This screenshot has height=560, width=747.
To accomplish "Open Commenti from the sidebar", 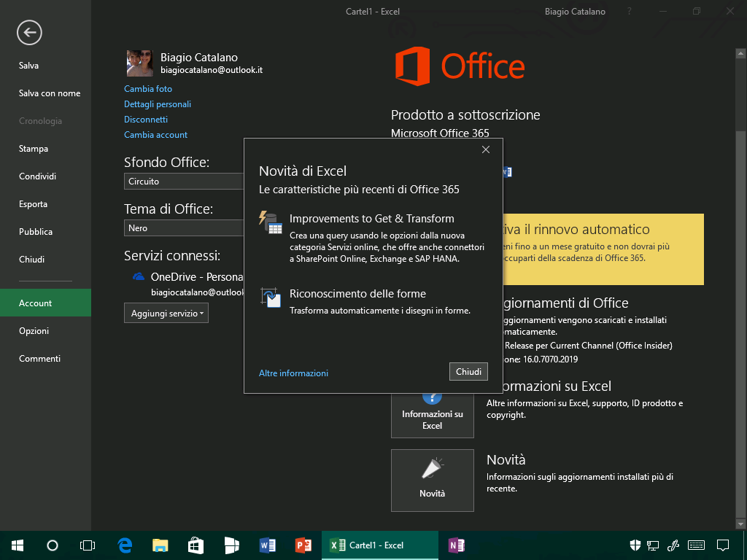I will (39, 359).
